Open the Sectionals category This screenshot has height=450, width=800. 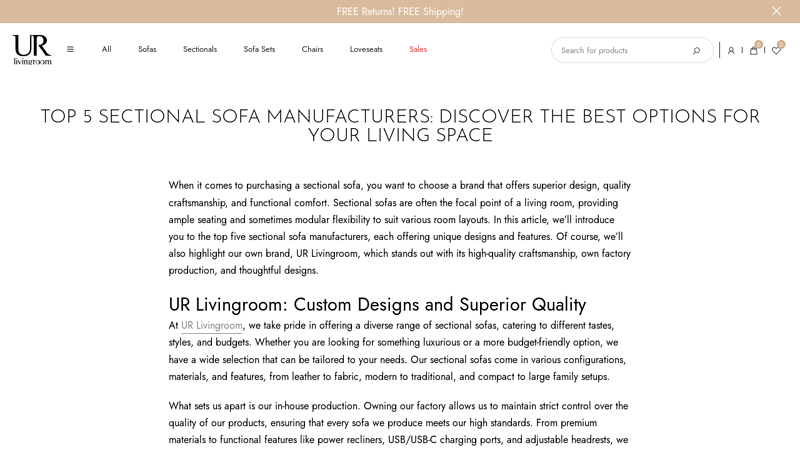[x=200, y=49]
